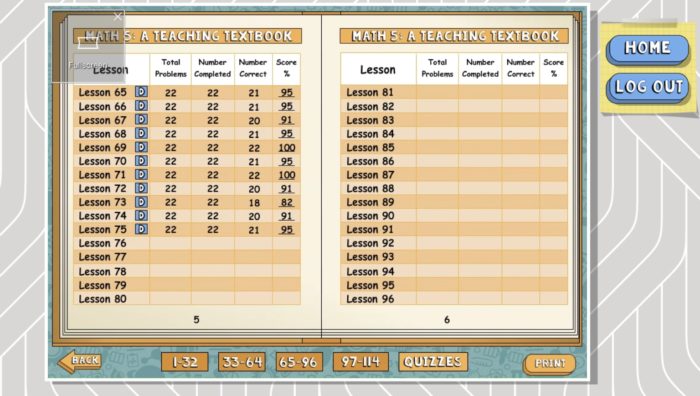Print the gradebook with Print button
The width and height of the screenshot is (700, 396).
(x=550, y=363)
